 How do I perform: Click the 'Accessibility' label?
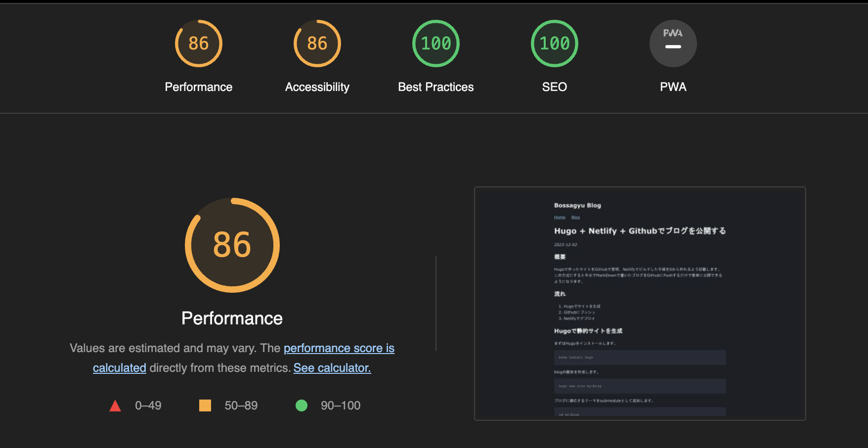tap(317, 87)
